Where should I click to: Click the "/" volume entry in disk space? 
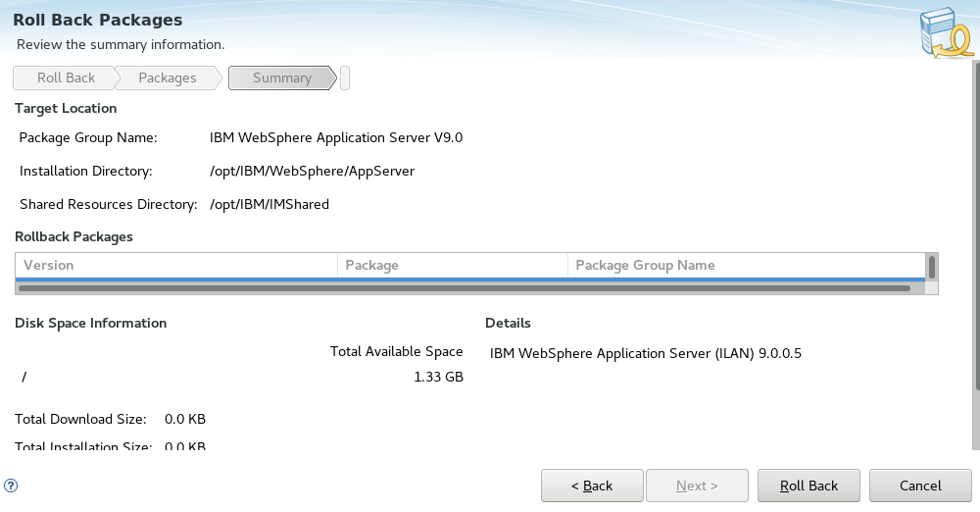coord(24,377)
